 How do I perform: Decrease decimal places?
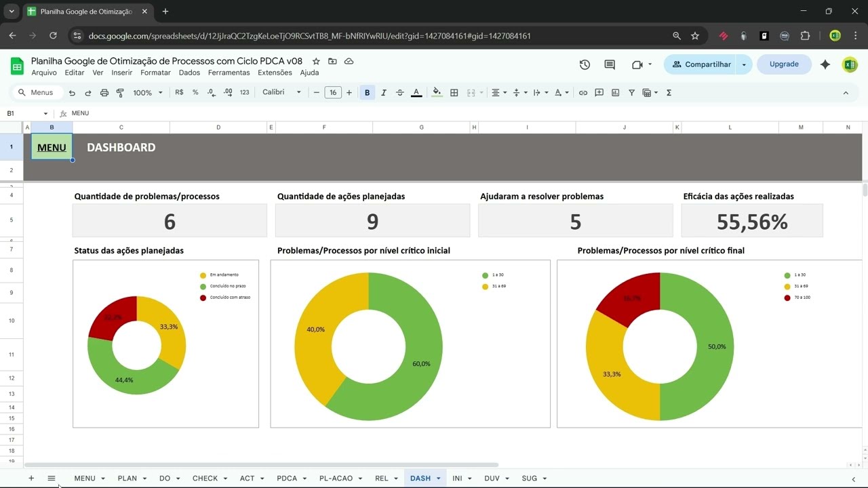pyautogui.click(x=212, y=93)
